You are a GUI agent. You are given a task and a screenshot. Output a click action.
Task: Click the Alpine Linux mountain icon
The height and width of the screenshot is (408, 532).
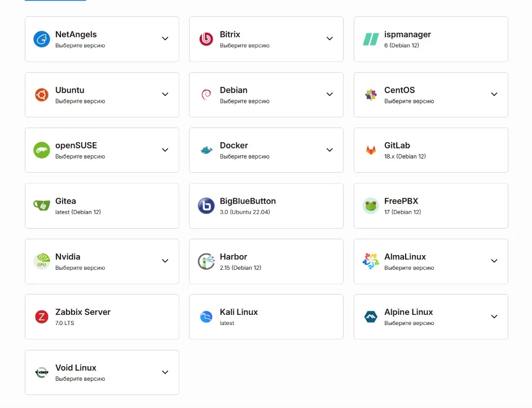click(x=371, y=317)
